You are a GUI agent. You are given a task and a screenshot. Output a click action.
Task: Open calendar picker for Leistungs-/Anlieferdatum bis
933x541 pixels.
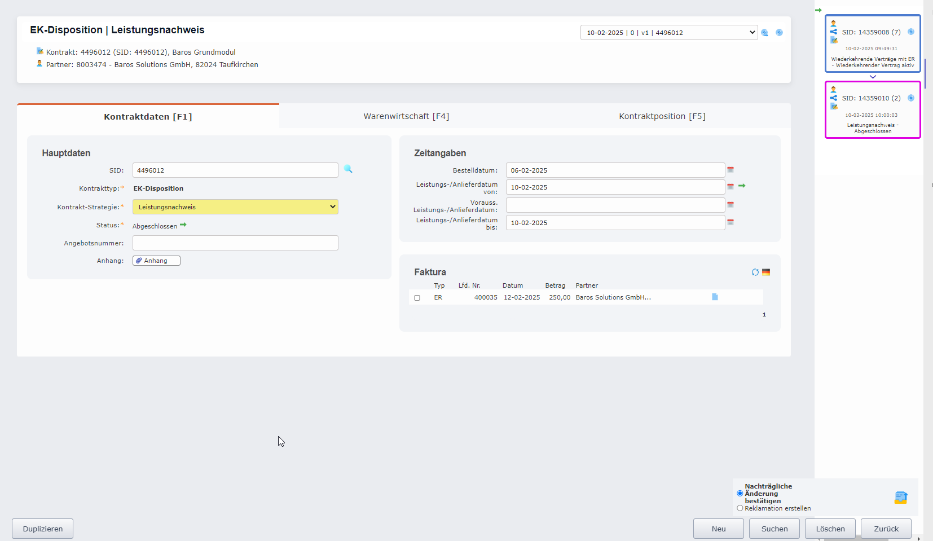click(x=730, y=223)
